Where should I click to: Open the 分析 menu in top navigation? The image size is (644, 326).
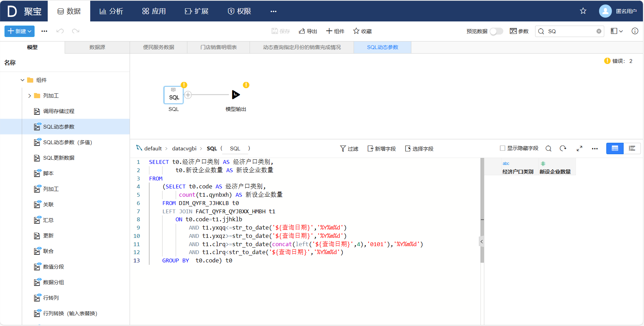click(111, 11)
